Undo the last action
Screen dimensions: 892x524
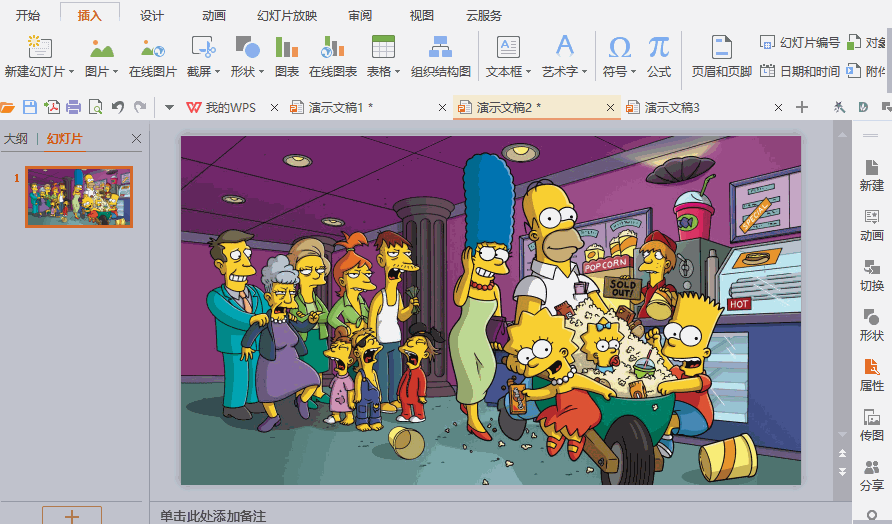tap(118, 107)
